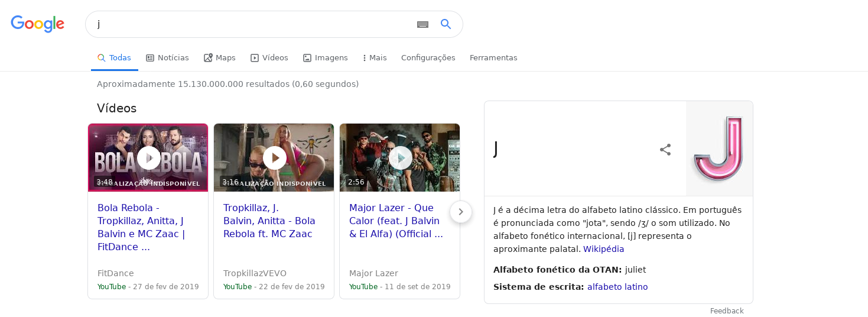Select the Todas results tab

point(114,58)
